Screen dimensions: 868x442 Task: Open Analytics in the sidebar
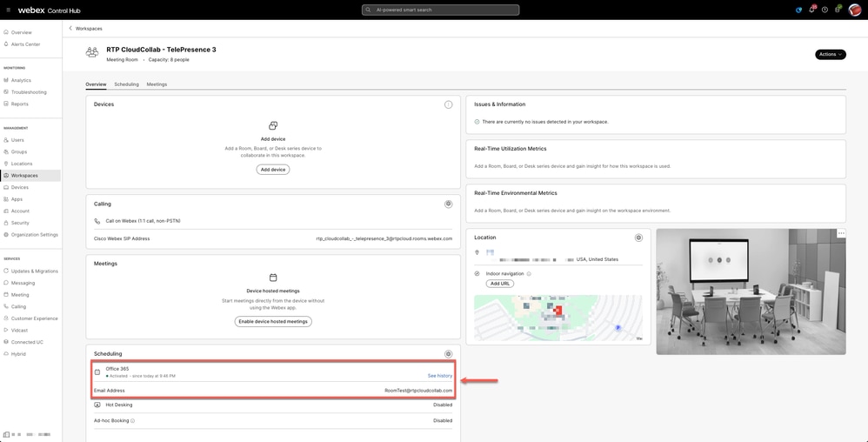[x=21, y=80]
